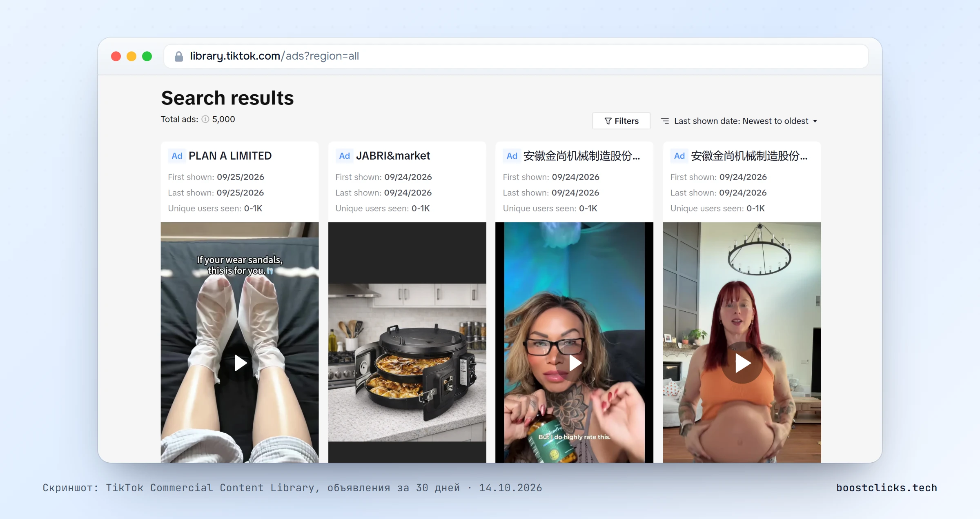Expand the Last shown date sort dropdown
Image resolution: width=980 pixels, height=519 pixels.
745,121
